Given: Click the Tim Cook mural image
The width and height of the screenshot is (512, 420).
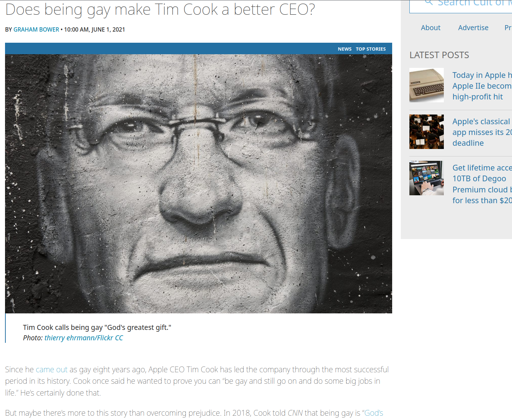Looking at the screenshot, I should click(198, 183).
